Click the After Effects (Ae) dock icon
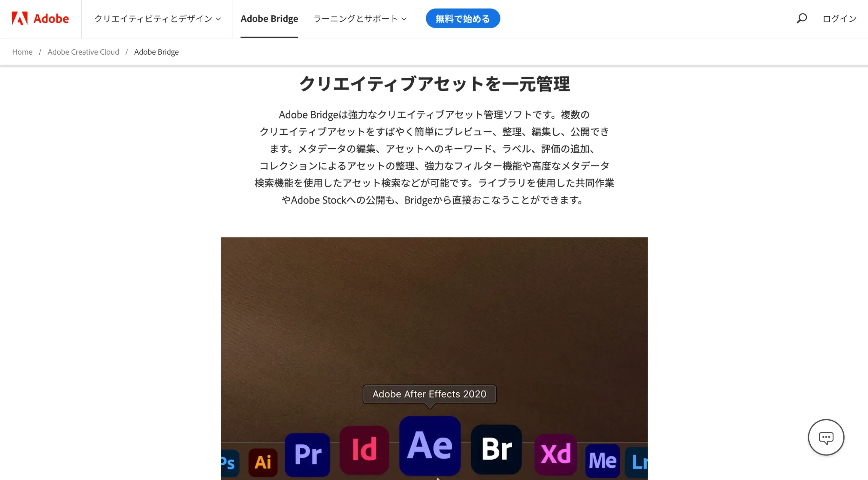 pyautogui.click(x=430, y=446)
